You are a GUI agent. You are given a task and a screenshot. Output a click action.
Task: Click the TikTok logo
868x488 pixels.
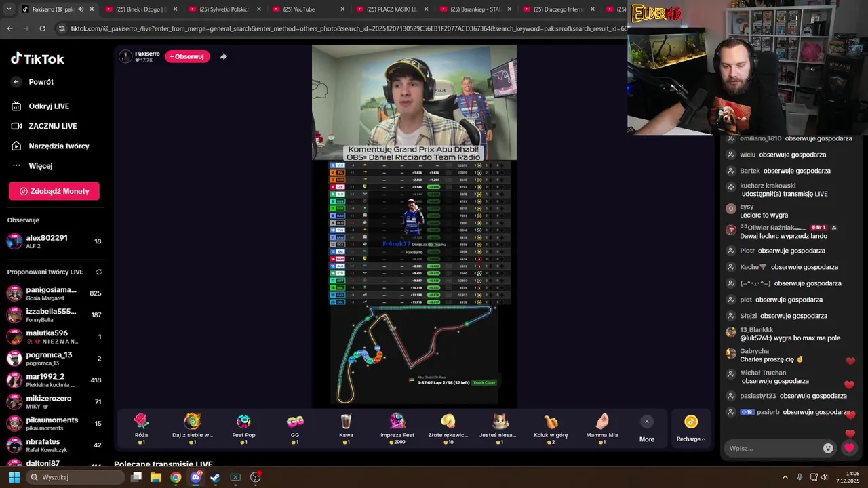(37, 59)
